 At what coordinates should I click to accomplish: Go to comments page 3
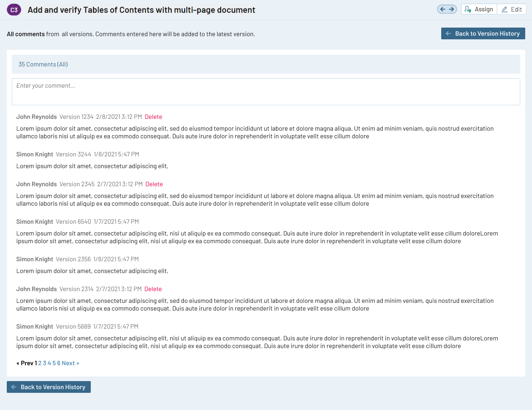45,363
